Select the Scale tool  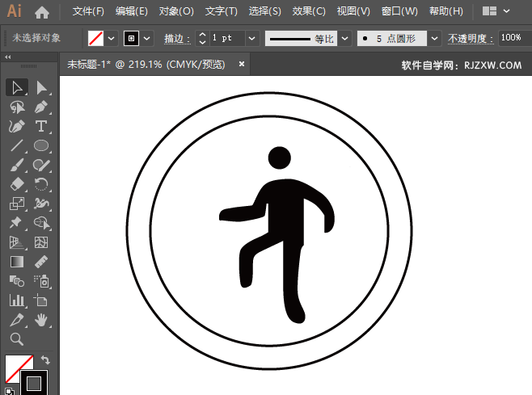click(x=17, y=204)
